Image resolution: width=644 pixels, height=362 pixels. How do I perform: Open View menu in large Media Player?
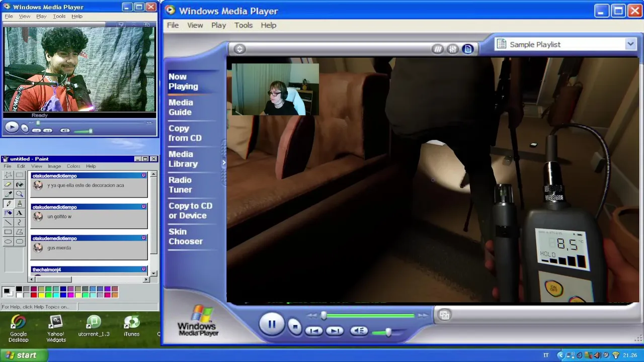(x=195, y=25)
